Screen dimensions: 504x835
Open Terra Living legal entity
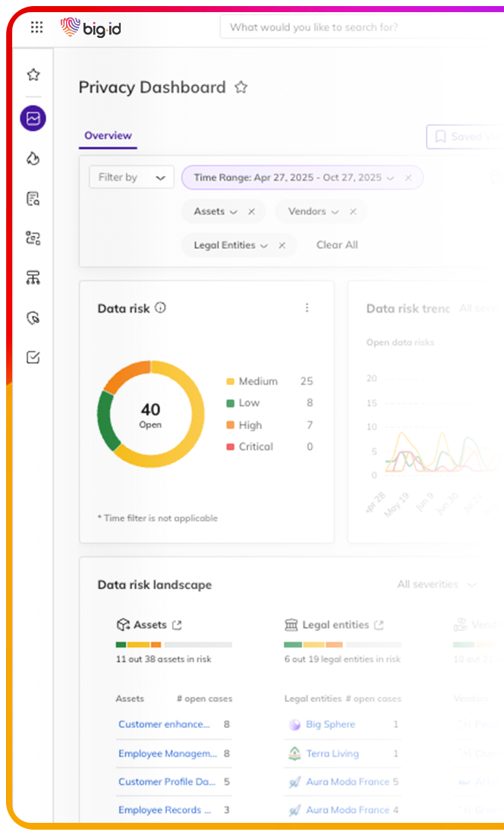pos(332,754)
